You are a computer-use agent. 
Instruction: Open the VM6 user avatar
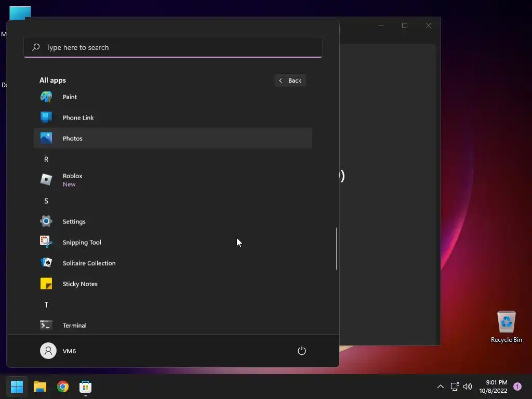[x=48, y=351]
